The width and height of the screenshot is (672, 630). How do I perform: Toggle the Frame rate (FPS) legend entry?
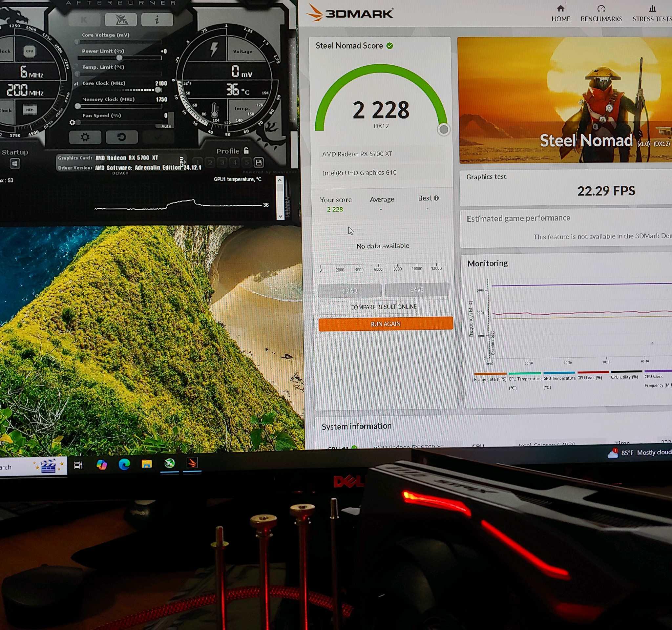pos(490,377)
